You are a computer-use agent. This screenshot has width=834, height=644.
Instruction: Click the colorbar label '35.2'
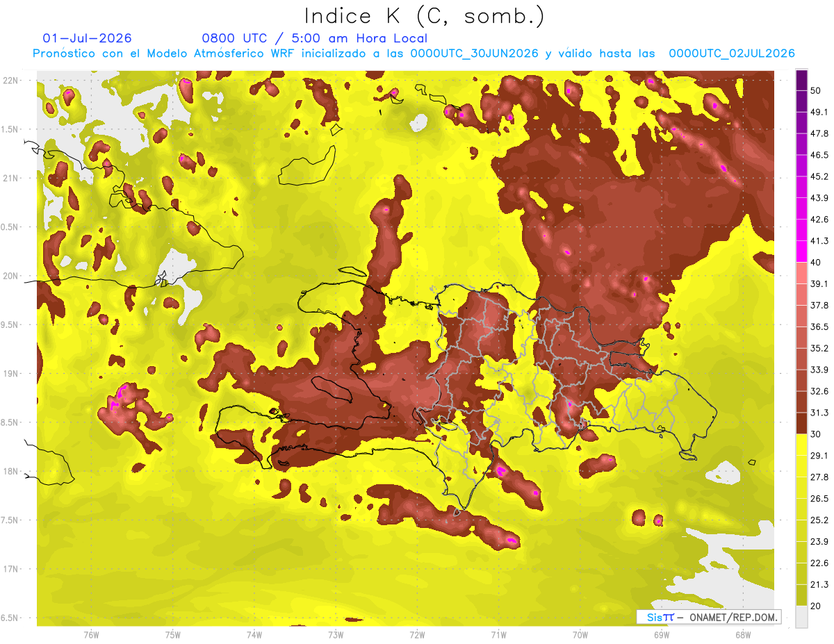coord(819,348)
